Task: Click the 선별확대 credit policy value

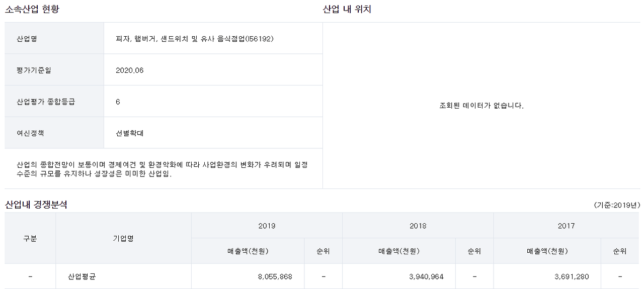Action: pyautogui.click(x=129, y=133)
